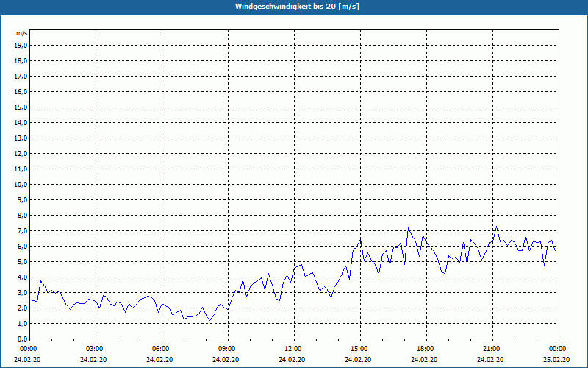Click the curve's spike at 15:00
The image size is (588, 368).
[x=360, y=239]
